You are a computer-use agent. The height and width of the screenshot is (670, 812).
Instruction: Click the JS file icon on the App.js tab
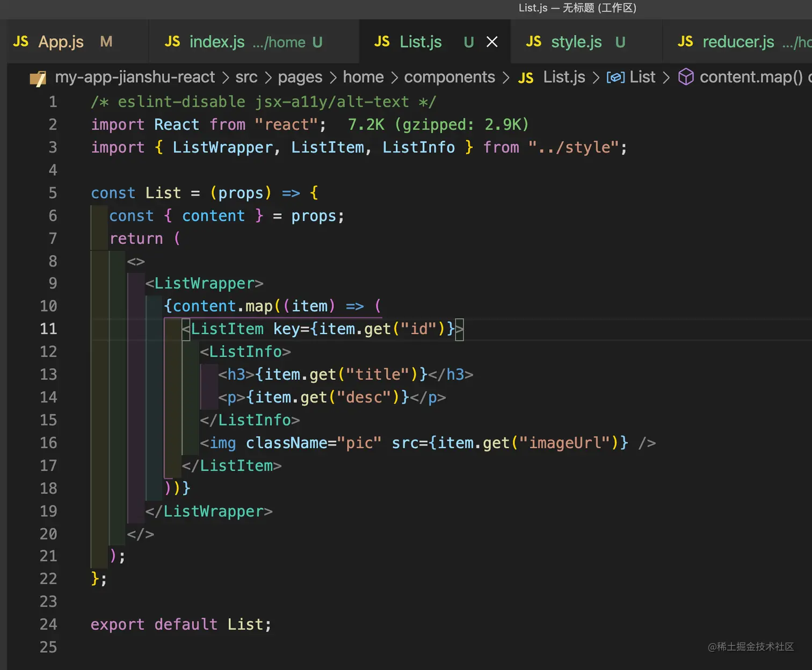pyautogui.click(x=20, y=42)
